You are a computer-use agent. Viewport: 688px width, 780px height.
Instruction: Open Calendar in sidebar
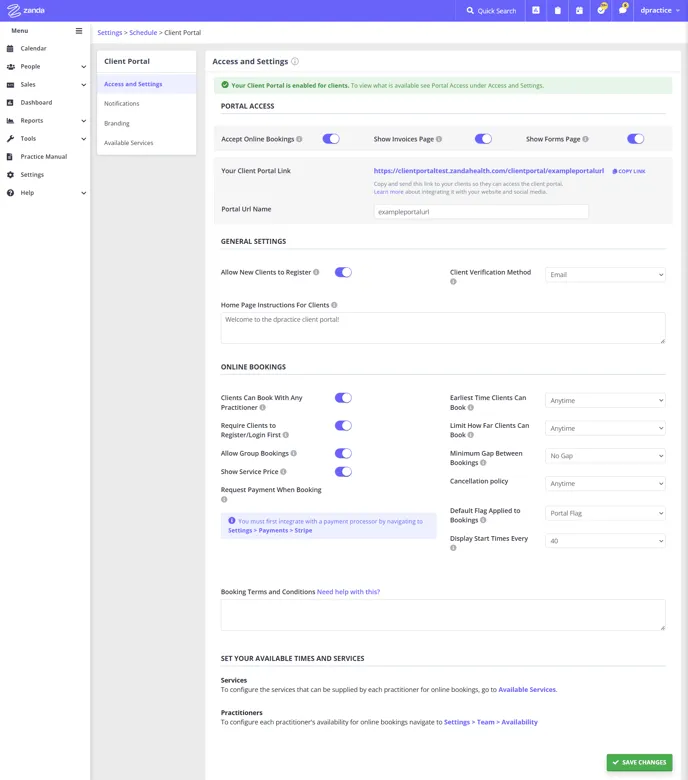(33, 48)
